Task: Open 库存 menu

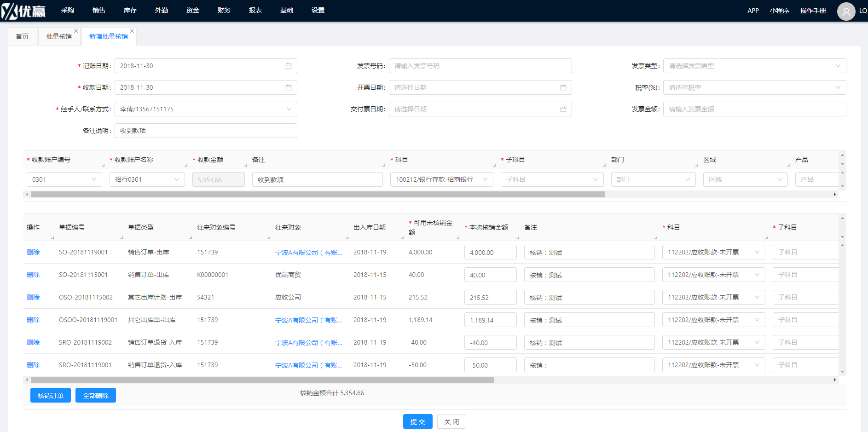Action: pyautogui.click(x=130, y=10)
